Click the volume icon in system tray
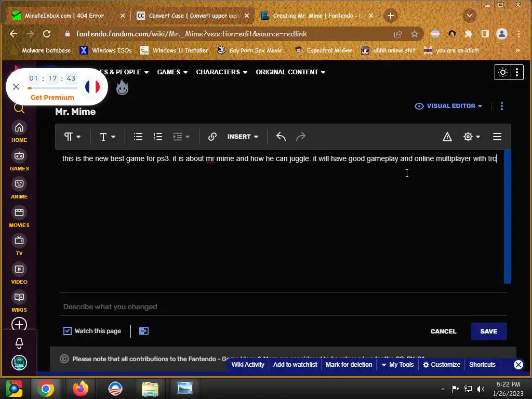Viewport: 532px width, 399px height. click(x=481, y=389)
